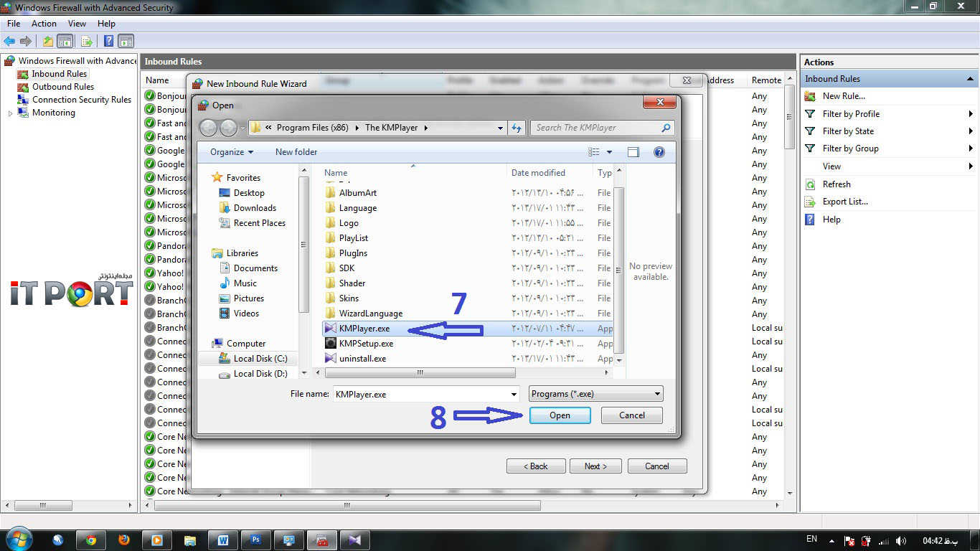Click the search magnifier in Search The KMPlayer
The image size is (980, 551).
[666, 128]
